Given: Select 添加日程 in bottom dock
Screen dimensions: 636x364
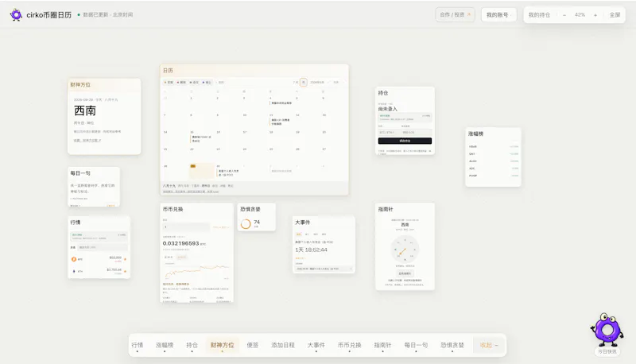Looking at the screenshot, I should pyautogui.click(x=283, y=345).
